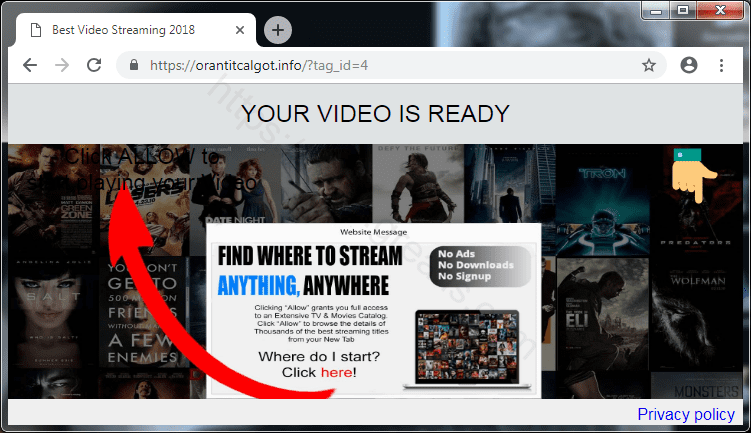Open the user profile icon
751x433 pixels.
[688, 65]
